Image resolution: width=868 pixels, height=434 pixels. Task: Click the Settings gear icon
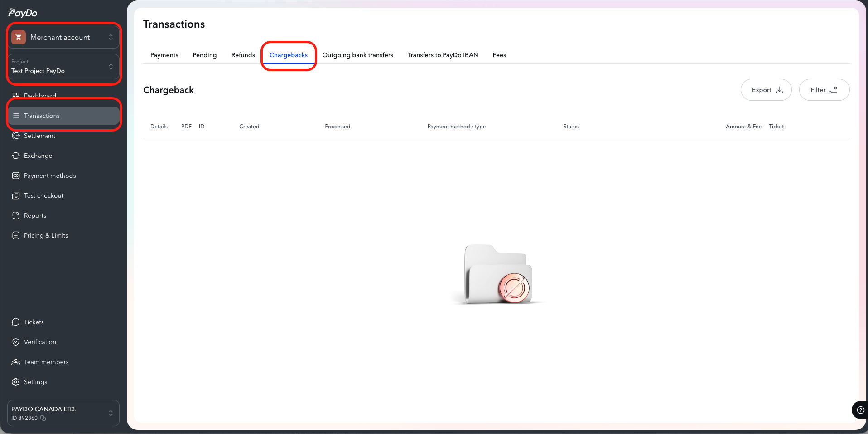point(16,382)
